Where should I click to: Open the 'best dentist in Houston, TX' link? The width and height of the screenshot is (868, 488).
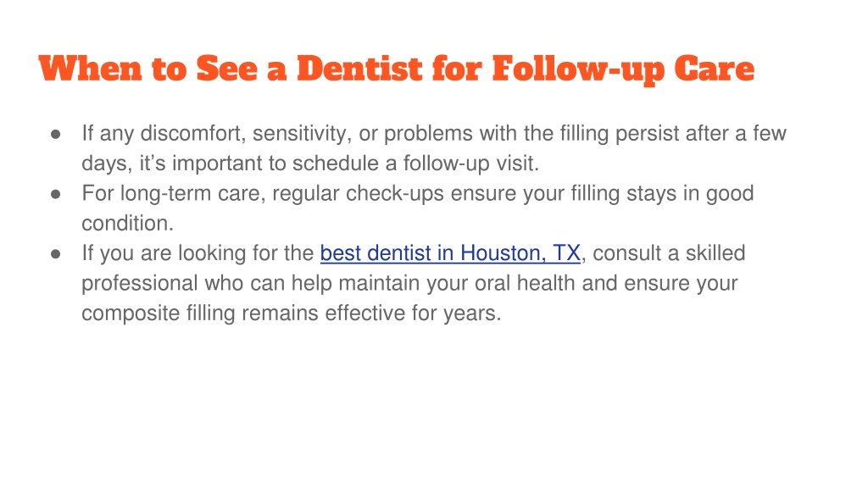tap(450, 253)
